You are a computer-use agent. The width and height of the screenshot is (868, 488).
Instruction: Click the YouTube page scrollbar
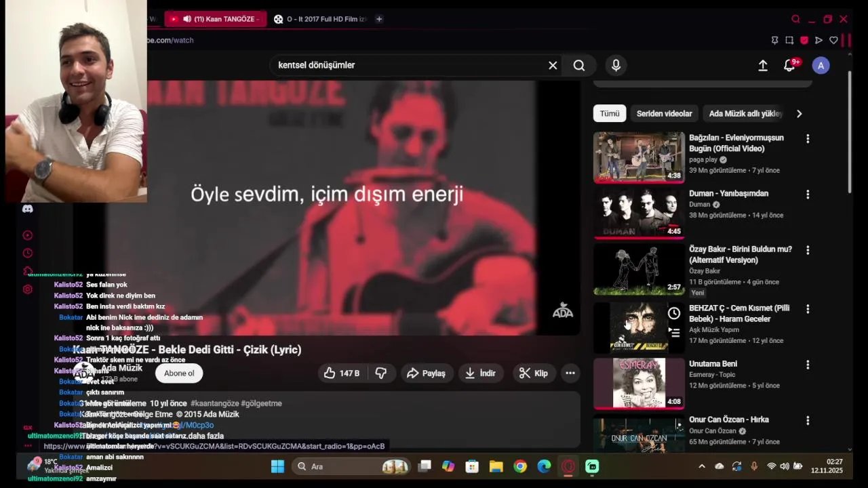point(850,132)
